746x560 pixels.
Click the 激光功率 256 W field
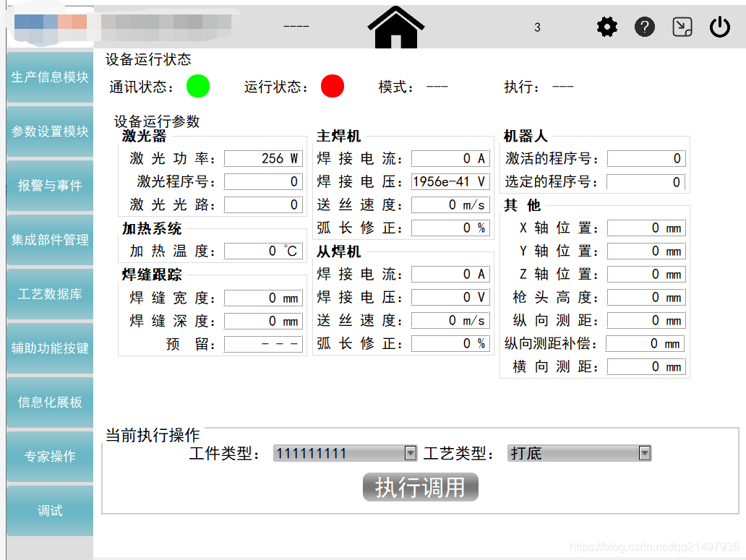point(263,158)
